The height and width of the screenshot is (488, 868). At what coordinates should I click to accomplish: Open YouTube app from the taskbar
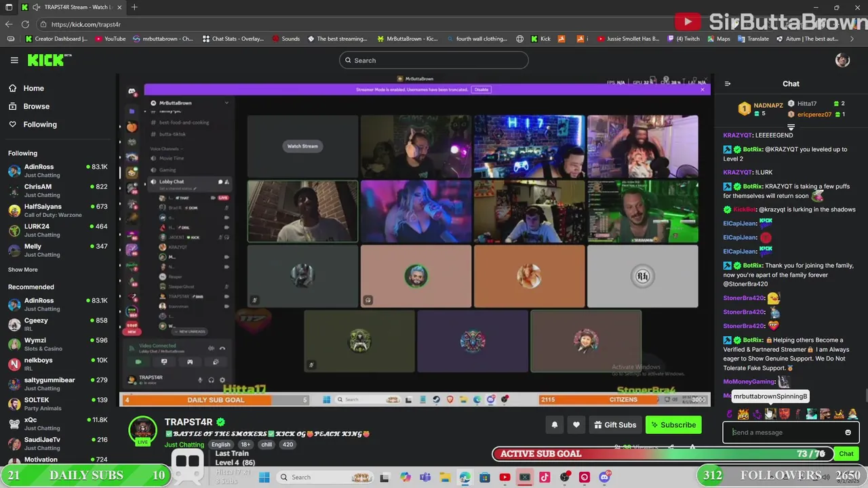(x=505, y=477)
